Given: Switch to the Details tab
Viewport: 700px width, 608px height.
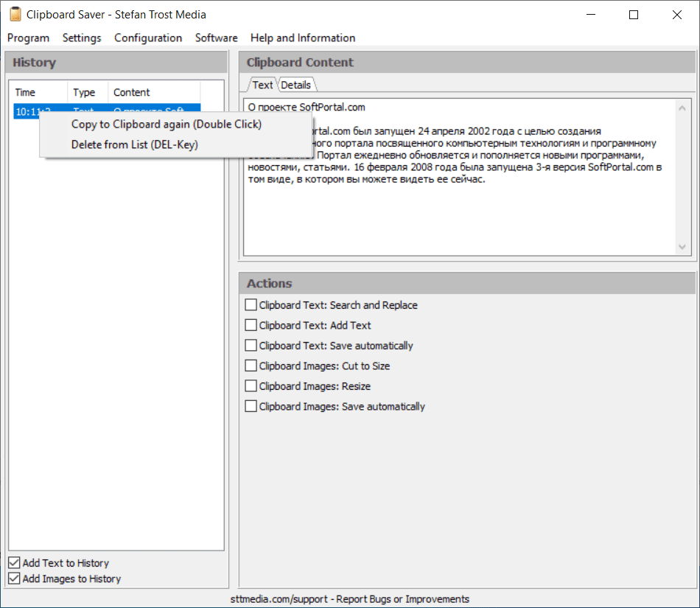Looking at the screenshot, I should (295, 85).
